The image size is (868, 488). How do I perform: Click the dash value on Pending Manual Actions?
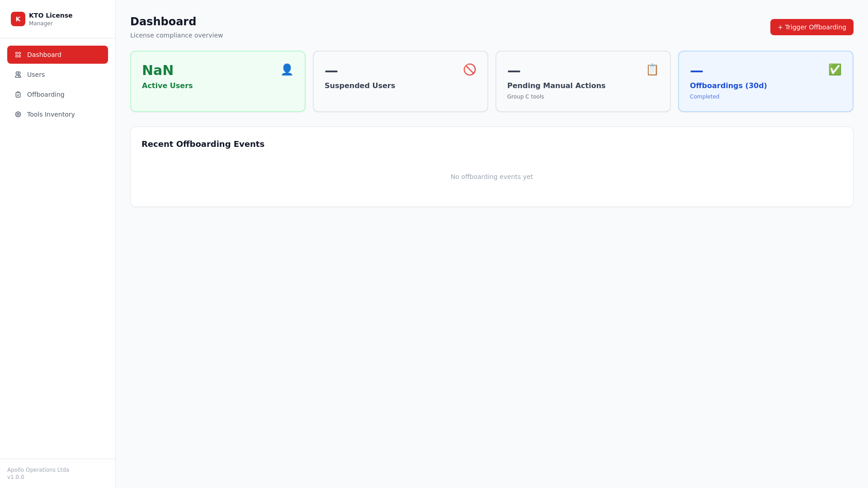coord(514,71)
